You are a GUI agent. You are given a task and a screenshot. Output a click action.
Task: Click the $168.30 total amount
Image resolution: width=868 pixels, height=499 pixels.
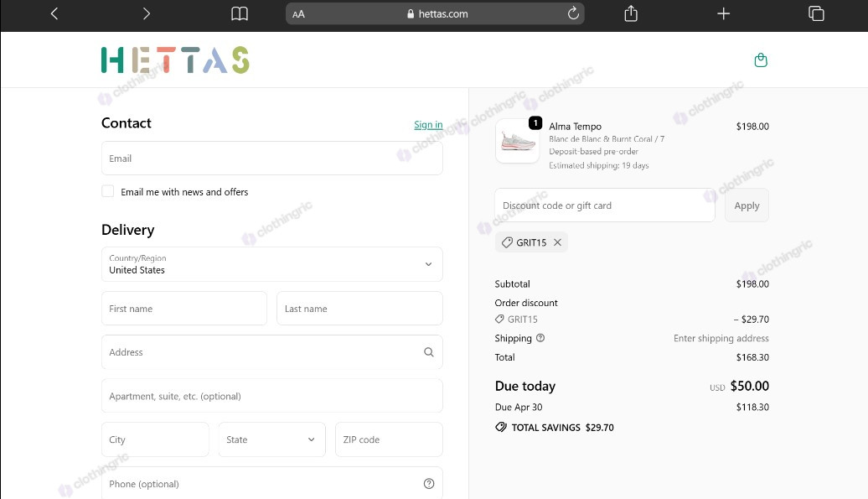pyautogui.click(x=752, y=357)
